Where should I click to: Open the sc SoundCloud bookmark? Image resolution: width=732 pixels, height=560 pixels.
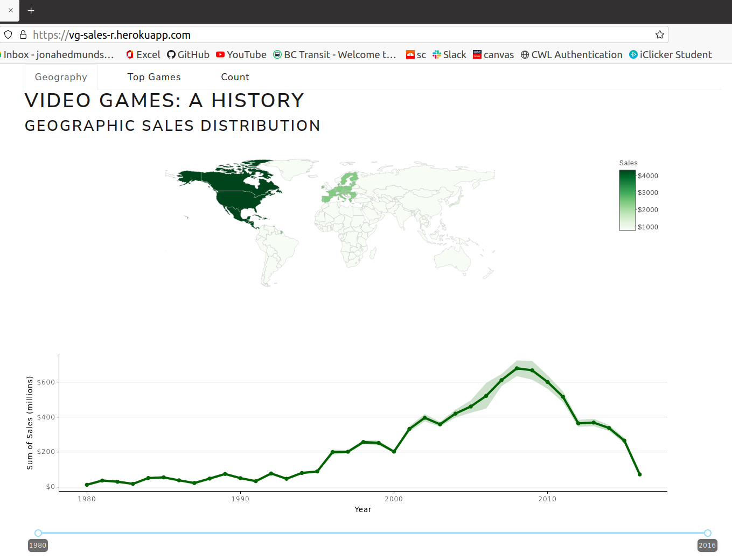click(416, 54)
